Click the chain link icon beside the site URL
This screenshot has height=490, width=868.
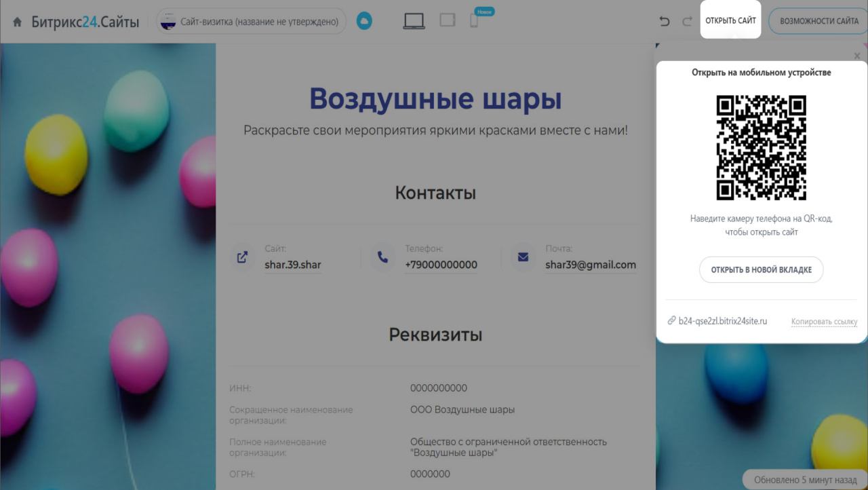point(671,321)
